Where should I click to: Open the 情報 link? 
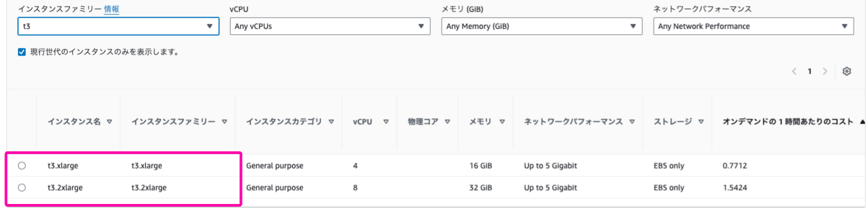(x=112, y=9)
